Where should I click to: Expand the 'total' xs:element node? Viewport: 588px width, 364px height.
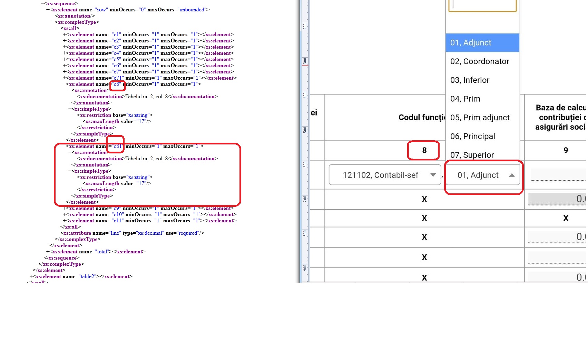click(x=48, y=252)
